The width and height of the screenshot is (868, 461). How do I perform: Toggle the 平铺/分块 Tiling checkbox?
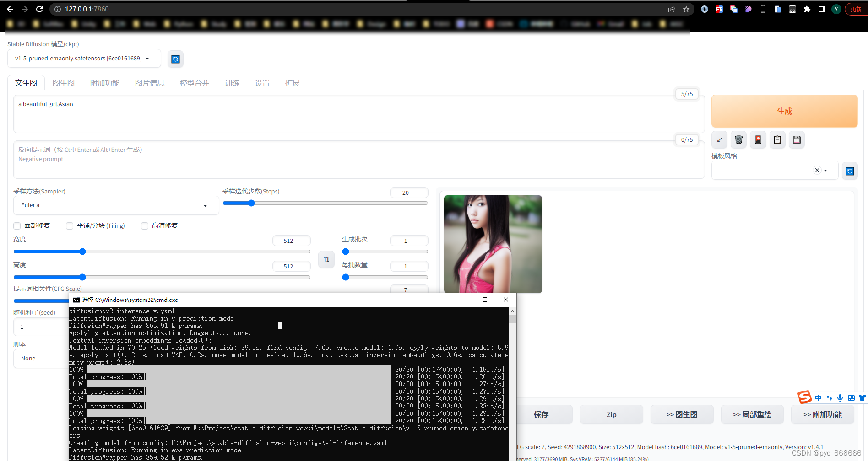coord(70,225)
